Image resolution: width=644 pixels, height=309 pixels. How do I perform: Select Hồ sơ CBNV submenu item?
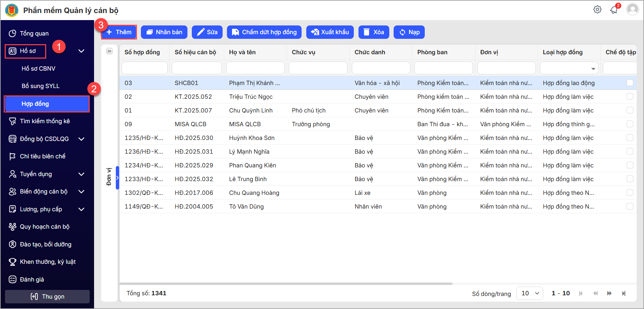click(38, 69)
